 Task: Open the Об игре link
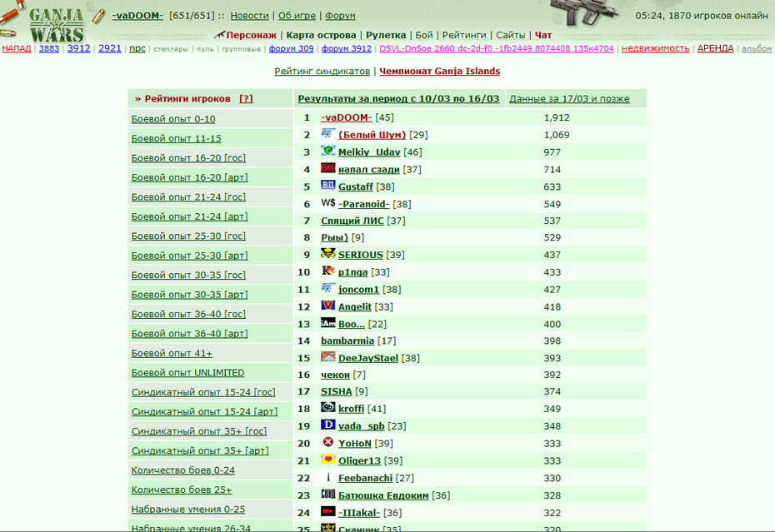pyautogui.click(x=297, y=16)
